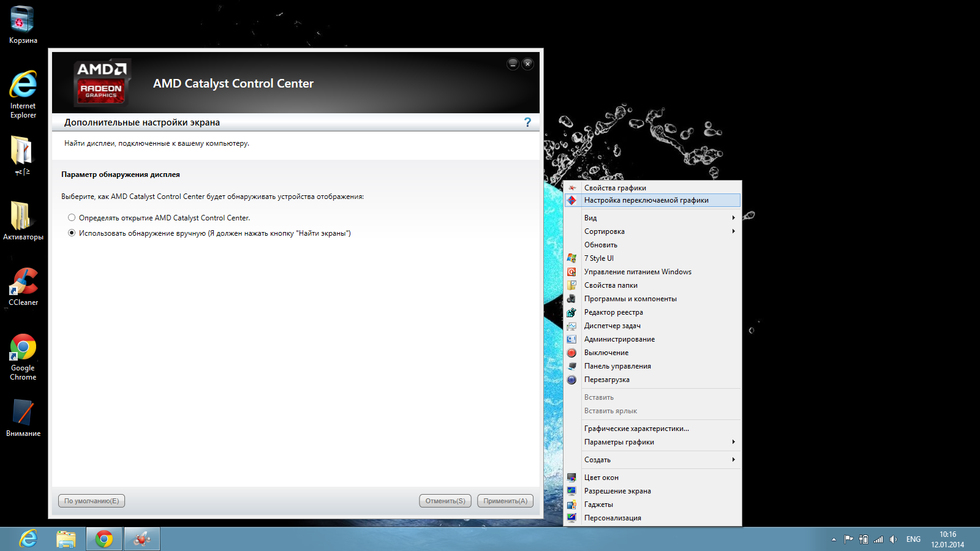Click the 7 Style UI menu icon

click(571, 258)
